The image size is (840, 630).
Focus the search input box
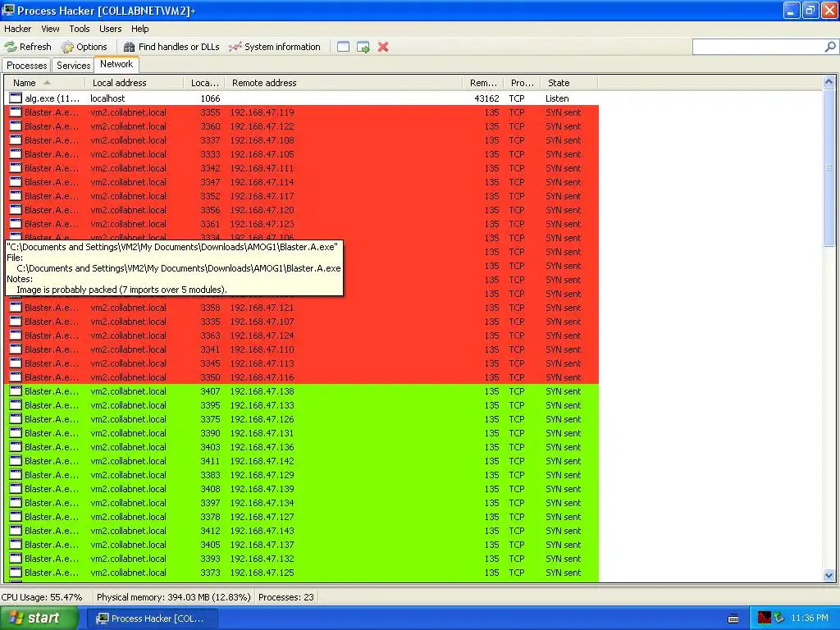tap(758, 47)
